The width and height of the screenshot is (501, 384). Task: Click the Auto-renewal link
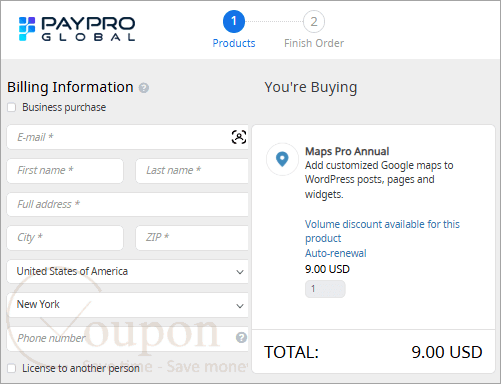click(x=336, y=253)
